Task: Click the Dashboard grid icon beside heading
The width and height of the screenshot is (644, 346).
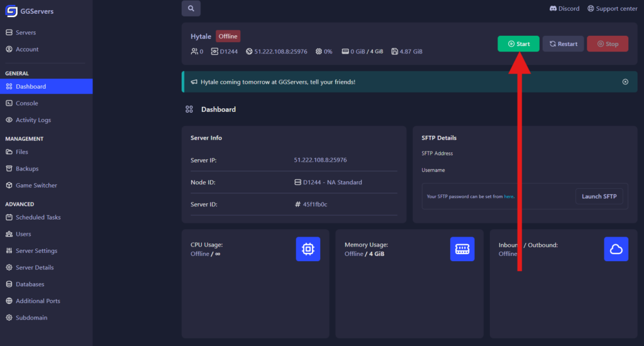Action: [x=189, y=109]
